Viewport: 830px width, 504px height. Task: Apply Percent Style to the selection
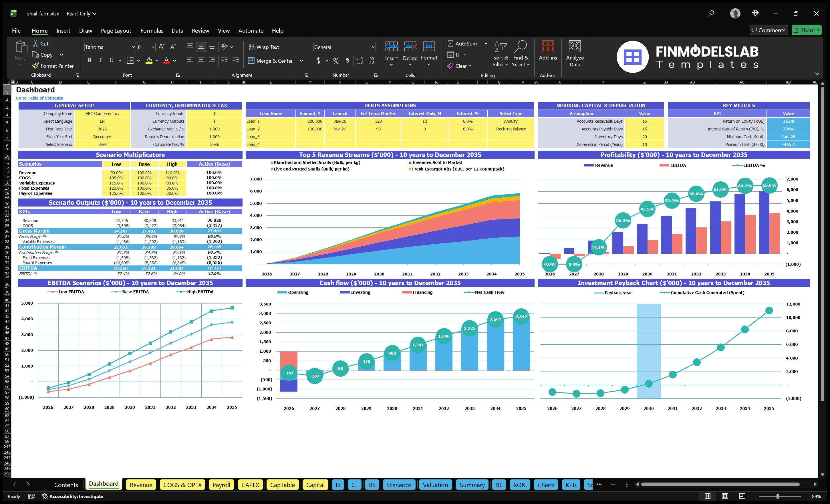click(x=335, y=61)
